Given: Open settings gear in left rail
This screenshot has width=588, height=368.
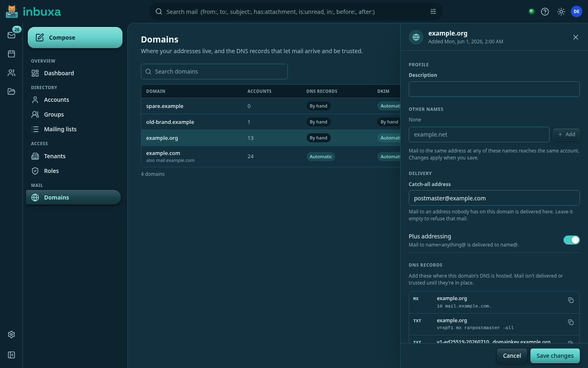Looking at the screenshot, I should 11,334.
